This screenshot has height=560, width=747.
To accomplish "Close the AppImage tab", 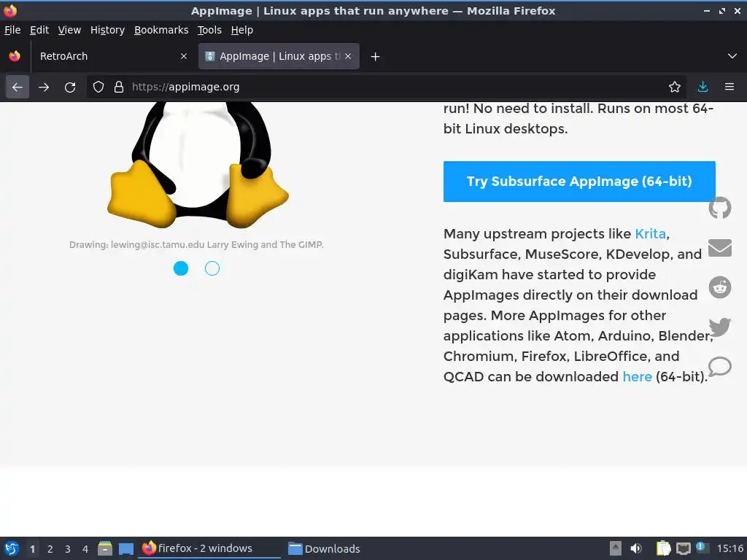I will [348, 56].
